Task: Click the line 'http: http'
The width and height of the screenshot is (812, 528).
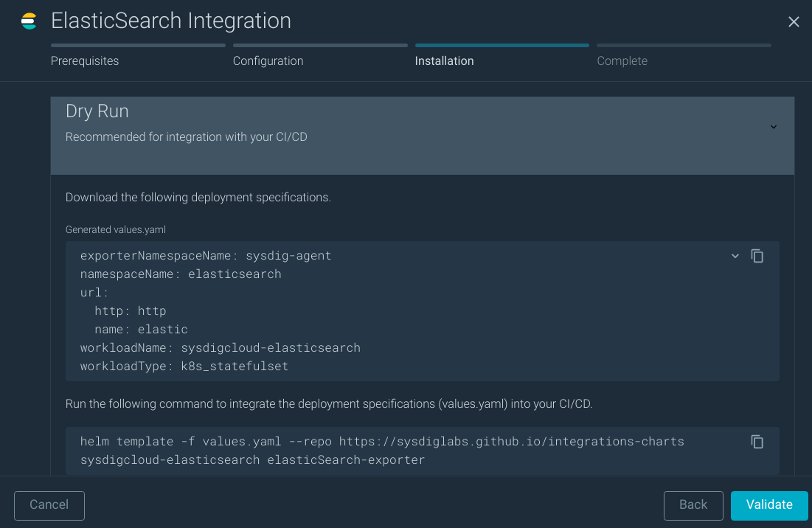Action: pyautogui.click(x=131, y=311)
